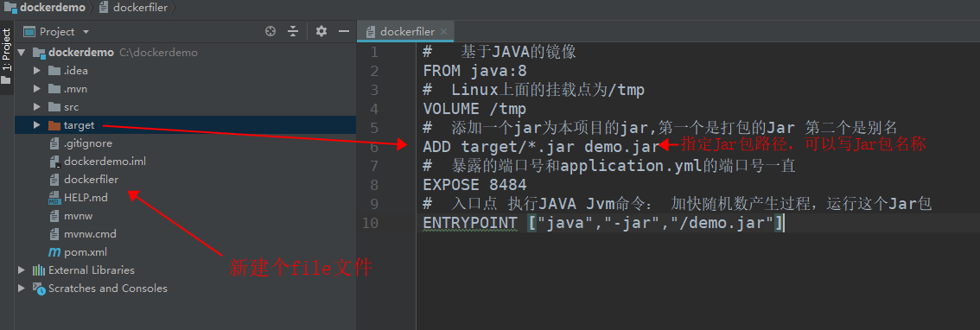Click the dockerdemo folder icon in breadcrumb
The image size is (980, 330).
point(10,8)
